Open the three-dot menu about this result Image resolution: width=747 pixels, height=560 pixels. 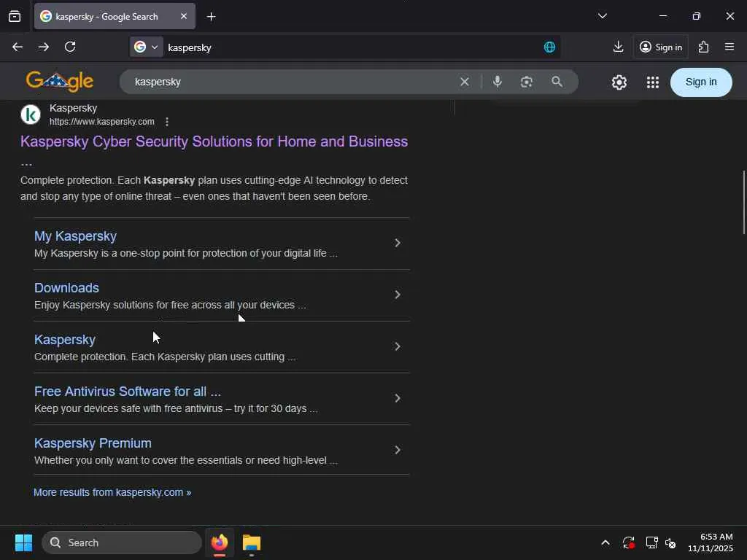pos(167,122)
